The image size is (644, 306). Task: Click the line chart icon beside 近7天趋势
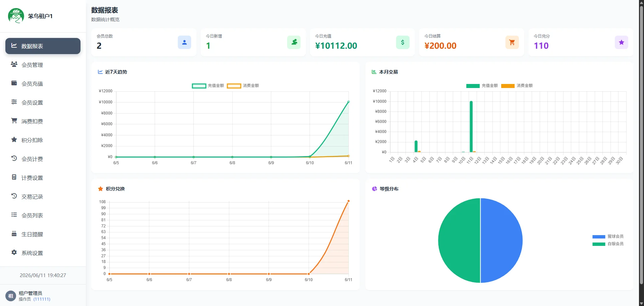click(x=100, y=72)
